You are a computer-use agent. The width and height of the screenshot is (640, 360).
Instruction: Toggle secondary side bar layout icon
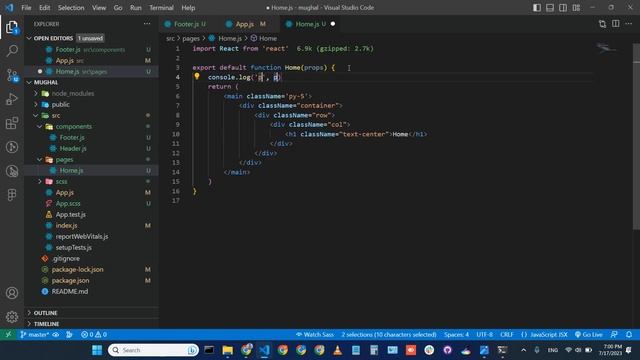point(563,8)
